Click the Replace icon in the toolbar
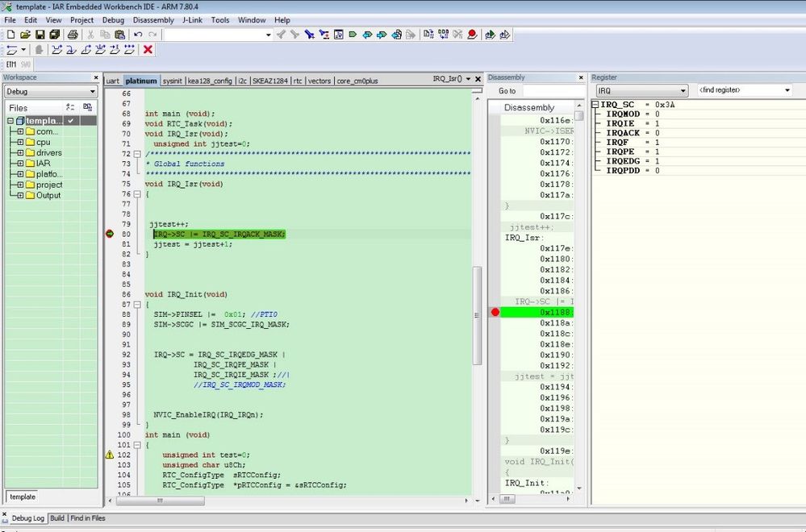 [324, 35]
